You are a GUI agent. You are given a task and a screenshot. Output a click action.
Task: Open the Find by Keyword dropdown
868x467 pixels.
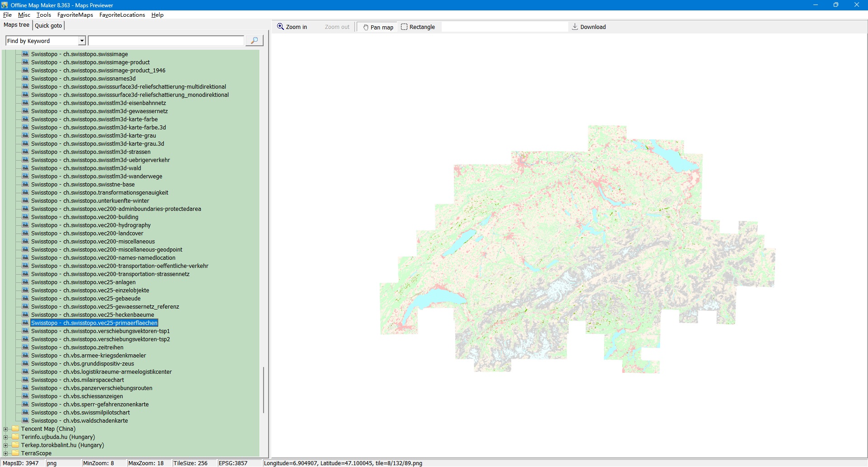point(82,41)
